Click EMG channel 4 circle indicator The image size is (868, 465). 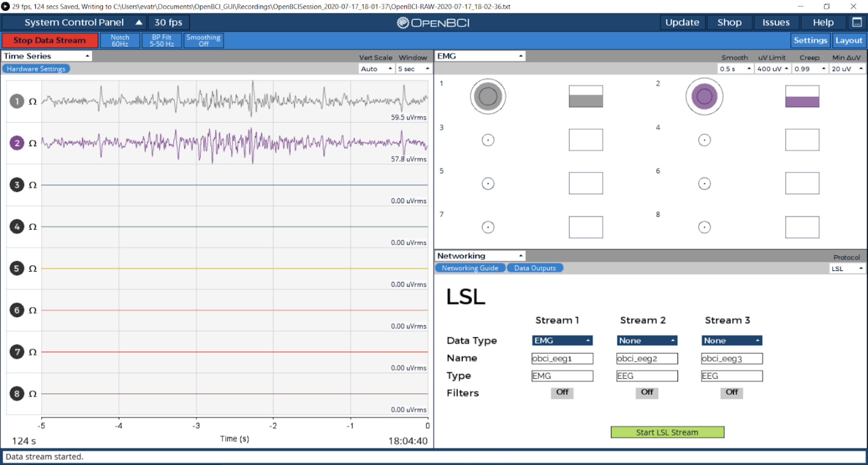[704, 140]
